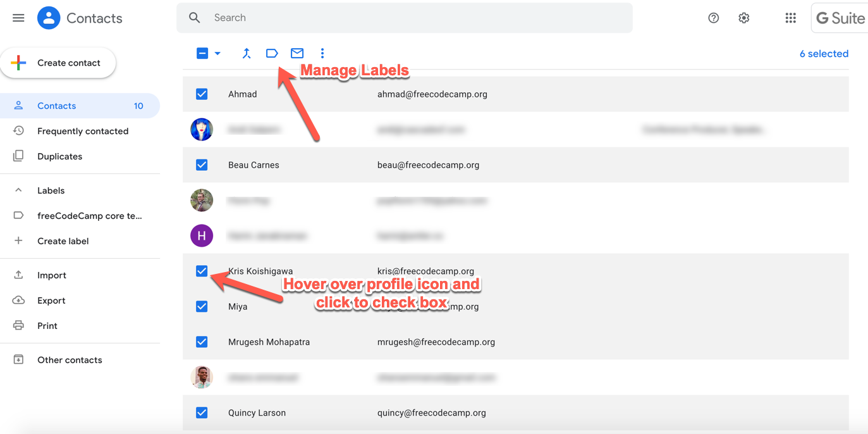Screen dimensions: 868x434
Task: Open the main hamburger menu
Action: pos(18,18)
